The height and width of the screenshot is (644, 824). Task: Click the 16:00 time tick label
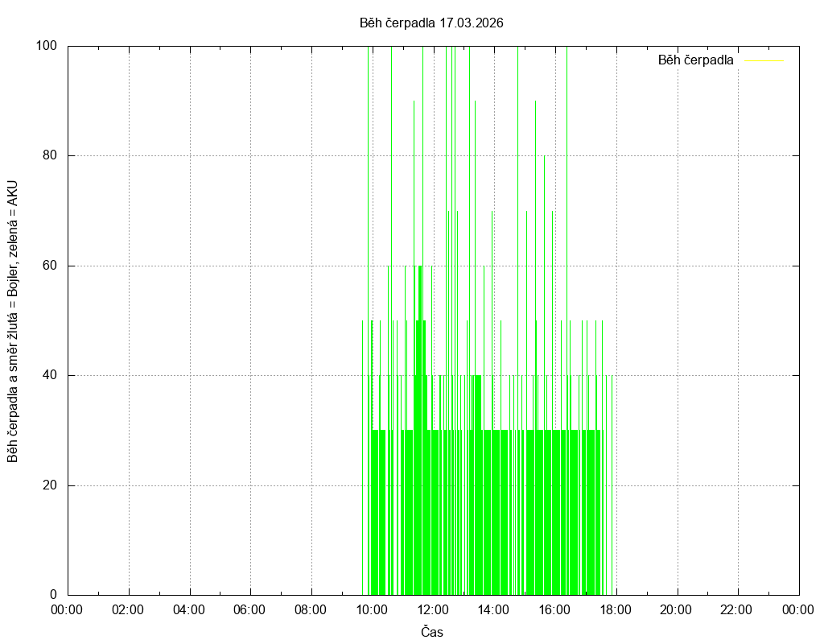tap(554, 609)
